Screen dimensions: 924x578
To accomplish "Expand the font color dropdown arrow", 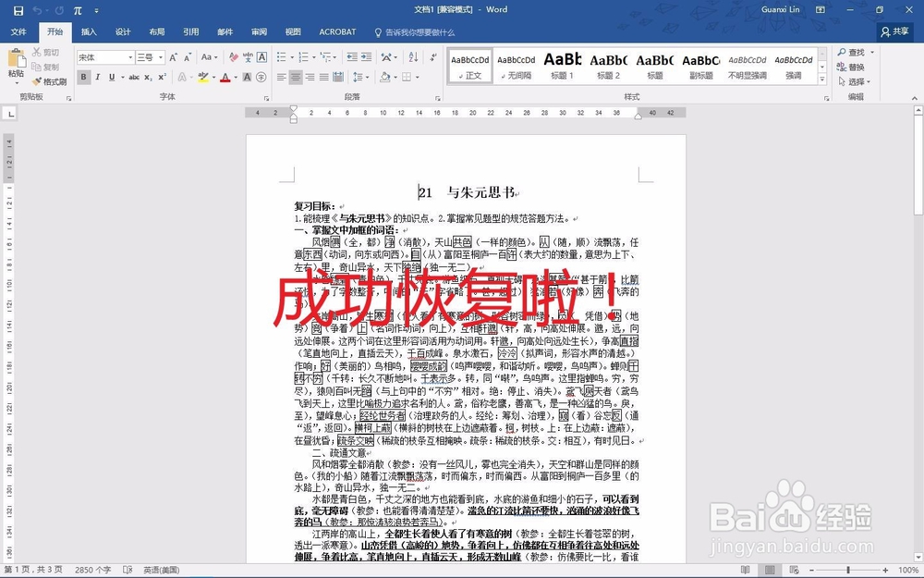I will click(236, 76).
